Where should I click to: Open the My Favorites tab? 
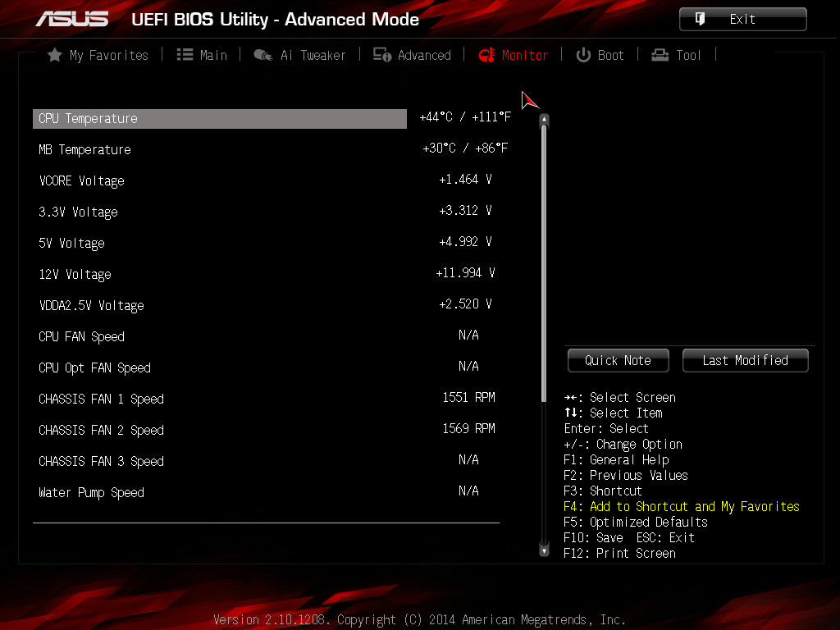[x=98, y=55]
